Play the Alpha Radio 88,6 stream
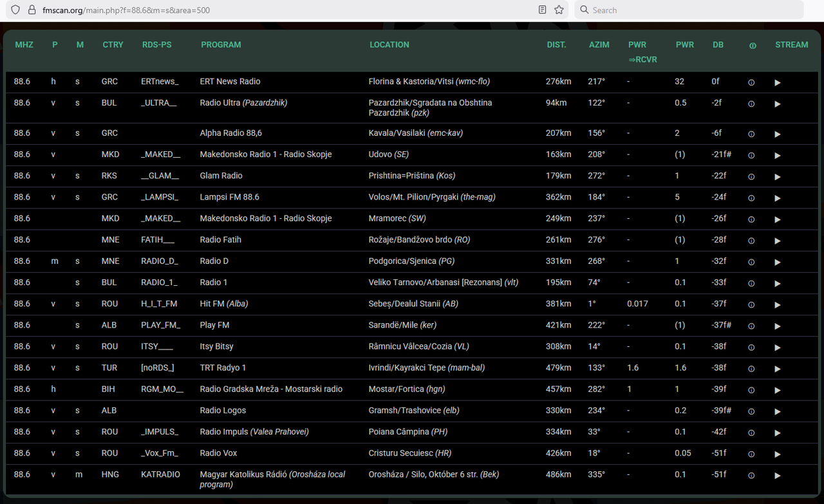 [x=778, y=135]
